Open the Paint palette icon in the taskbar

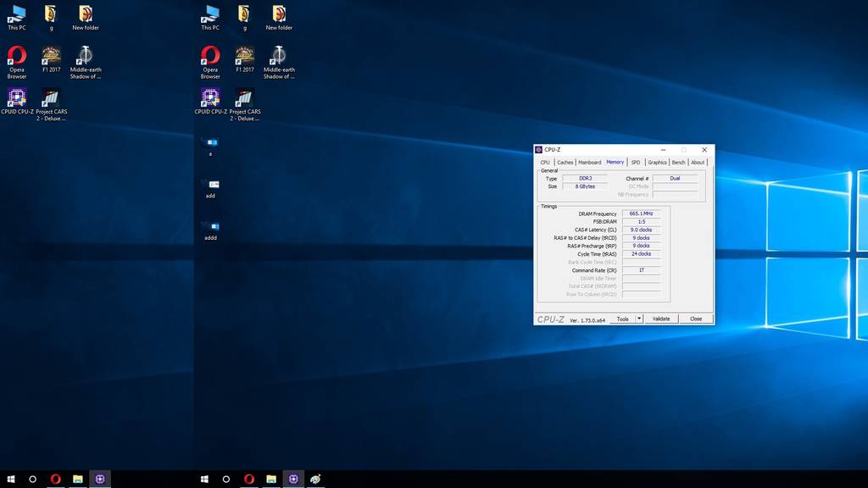pyautogui.click(x=314, y=479)
